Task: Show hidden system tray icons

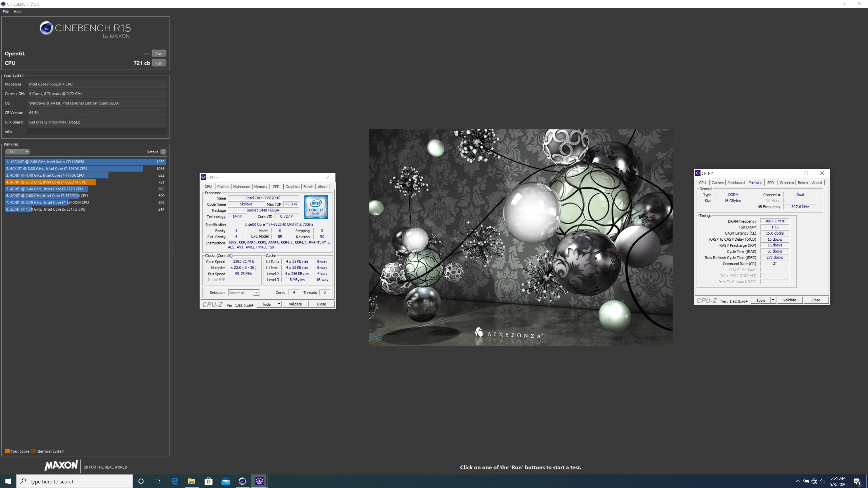Action: [x=797, y=481]
